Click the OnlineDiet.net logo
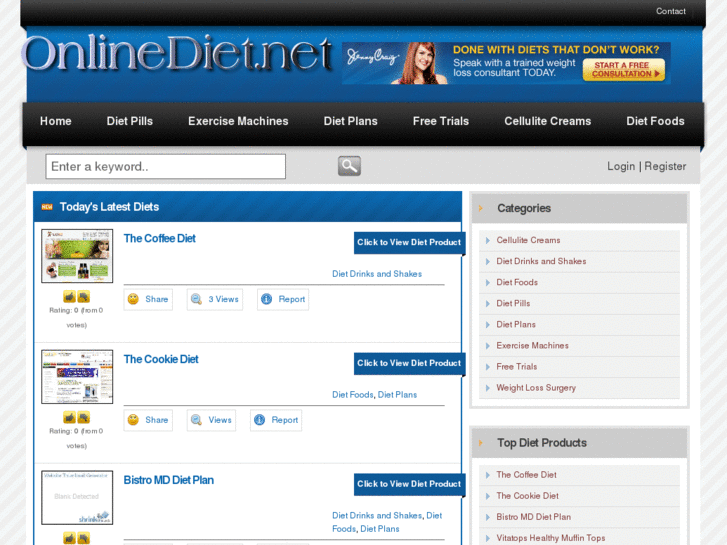The height and width of the screenshot is (545, 727). (177, 54)
